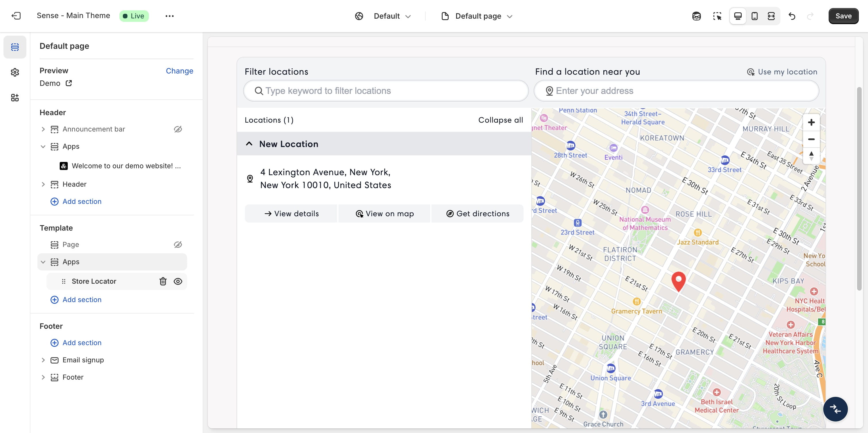The width and height of the screenshot is (868, 433).
Task: Open theme settings from left sidebar
Action: (15, 72)
